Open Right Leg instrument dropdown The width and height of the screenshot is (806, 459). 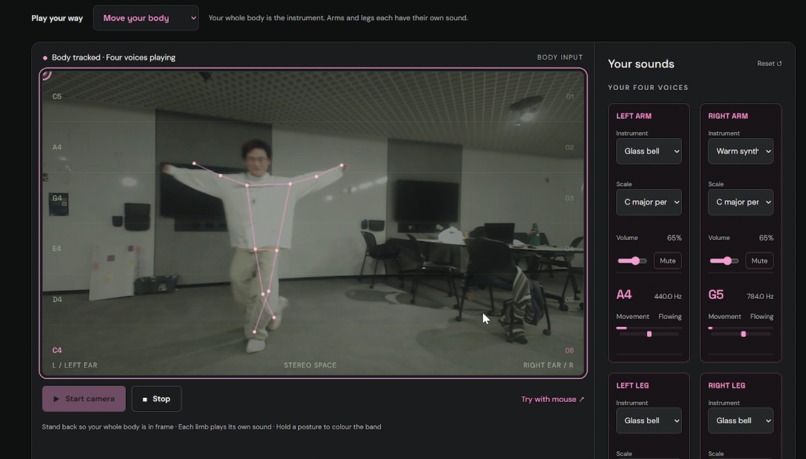(x=740, y=420)
